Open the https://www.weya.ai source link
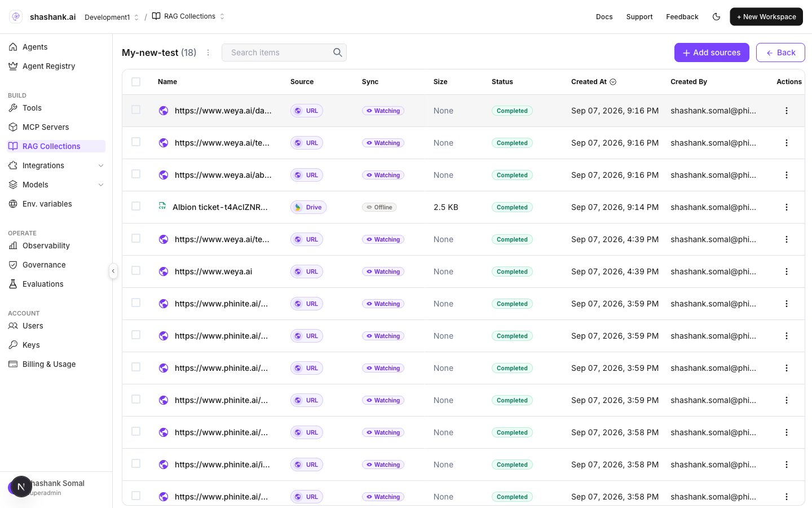The height and width of the screenshot is (508, 812). (x=213, y=271)
